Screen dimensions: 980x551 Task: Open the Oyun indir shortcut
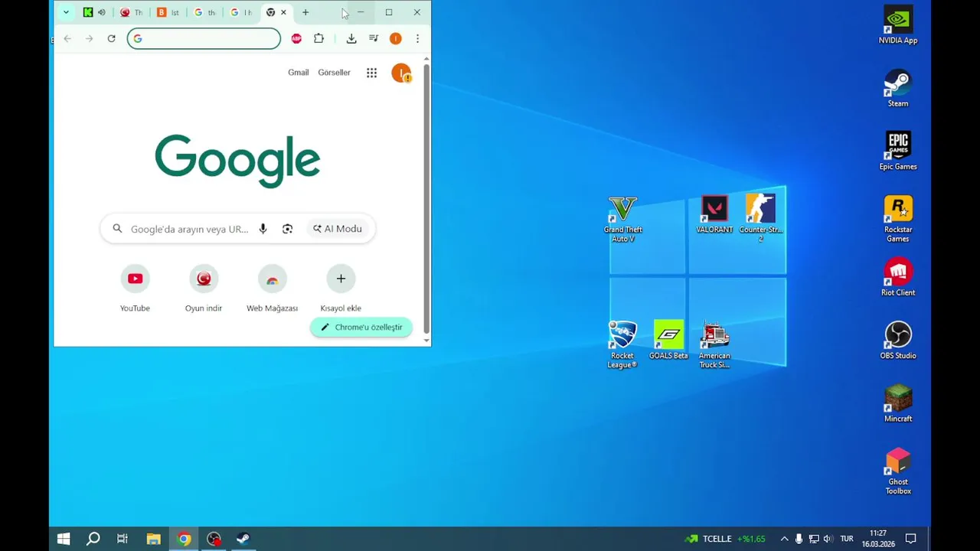pyautogui.click(x=204, y=289)
